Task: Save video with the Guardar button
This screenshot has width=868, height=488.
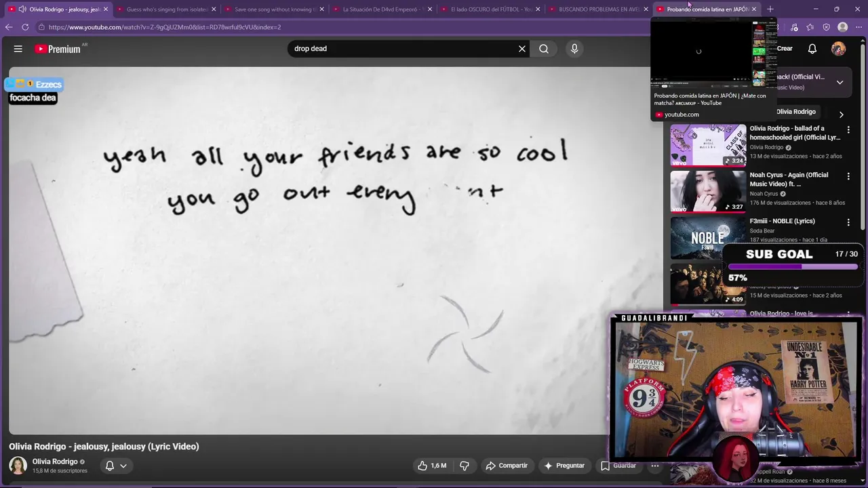Action: pos(618,466)
